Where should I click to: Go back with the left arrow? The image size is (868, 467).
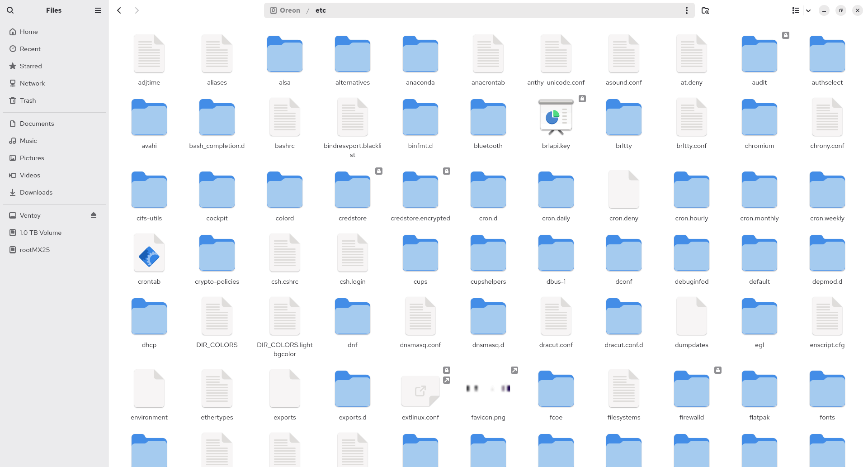point(119,10)
